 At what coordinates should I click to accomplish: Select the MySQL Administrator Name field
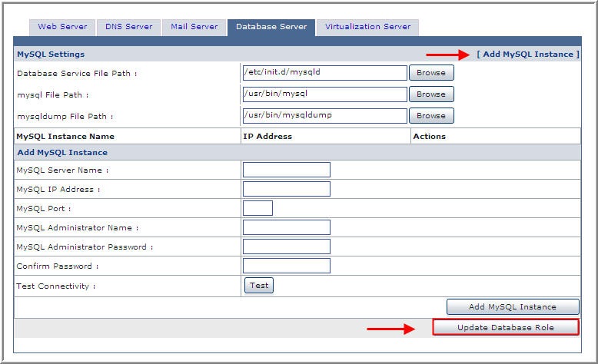[x=286, y=227]
